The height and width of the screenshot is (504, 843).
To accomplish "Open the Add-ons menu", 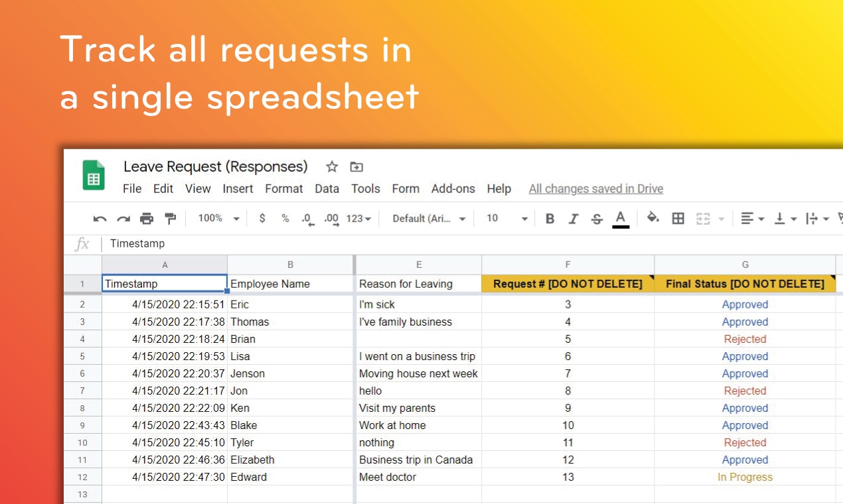I will 453,189.
